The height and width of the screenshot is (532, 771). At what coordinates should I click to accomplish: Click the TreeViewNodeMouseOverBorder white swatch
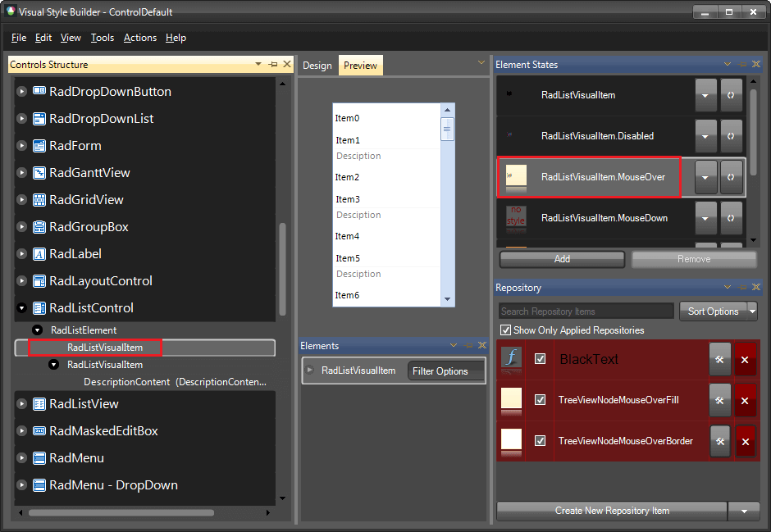(x=511, y=439)
